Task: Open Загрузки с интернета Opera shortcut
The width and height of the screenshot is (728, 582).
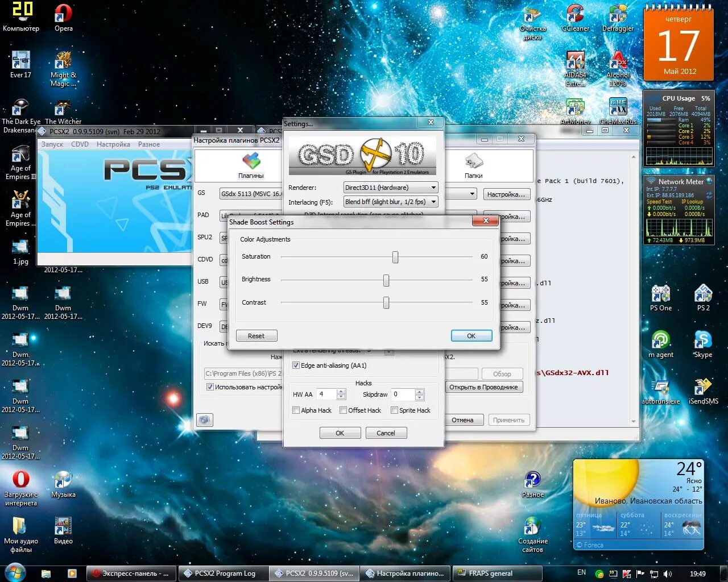Action: click(20, 488)
